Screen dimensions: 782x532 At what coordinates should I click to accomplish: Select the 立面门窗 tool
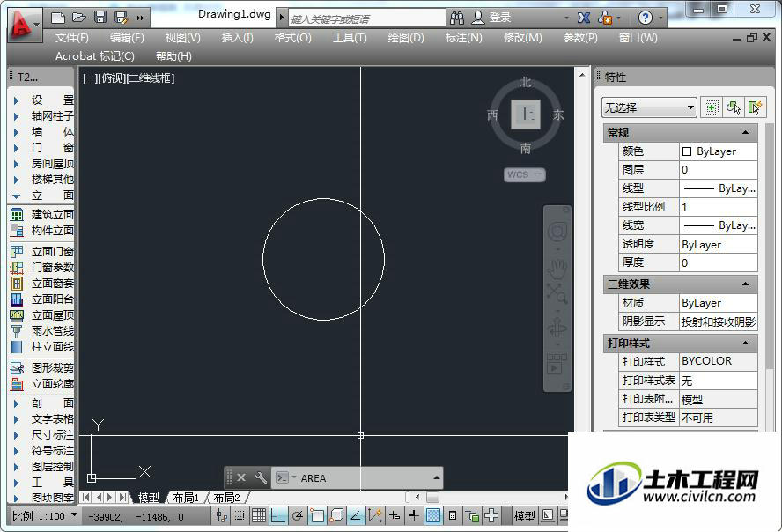(42, 251)
